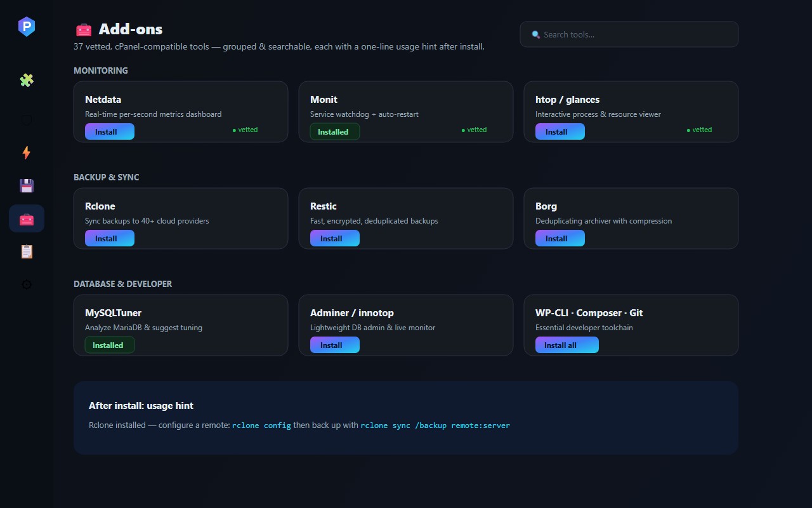Viewport: 812px width, 508px height.
Task: Click the DATABASE & DEVELOPER heading
Action: (x=122, y=284)
